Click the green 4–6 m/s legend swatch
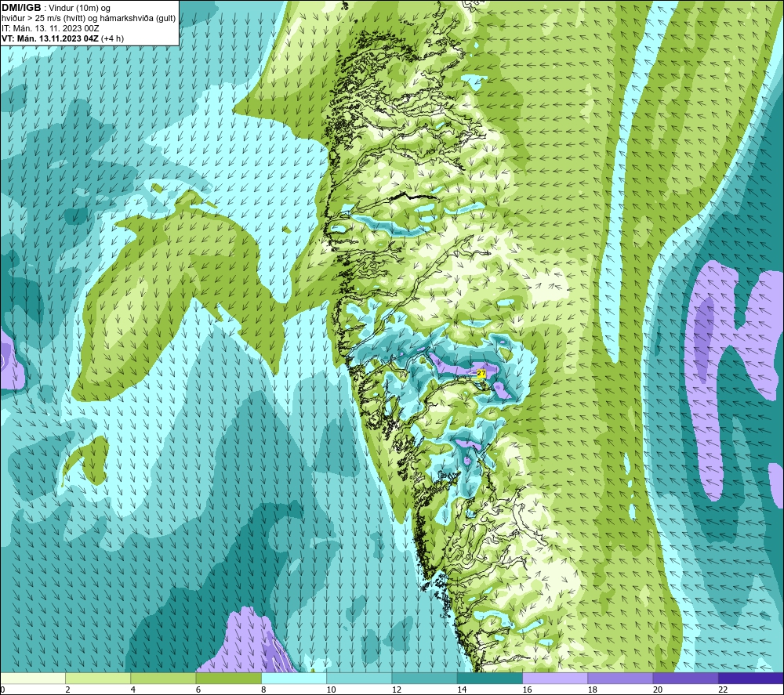Screen dimensions: 784x695 point(163,678)
